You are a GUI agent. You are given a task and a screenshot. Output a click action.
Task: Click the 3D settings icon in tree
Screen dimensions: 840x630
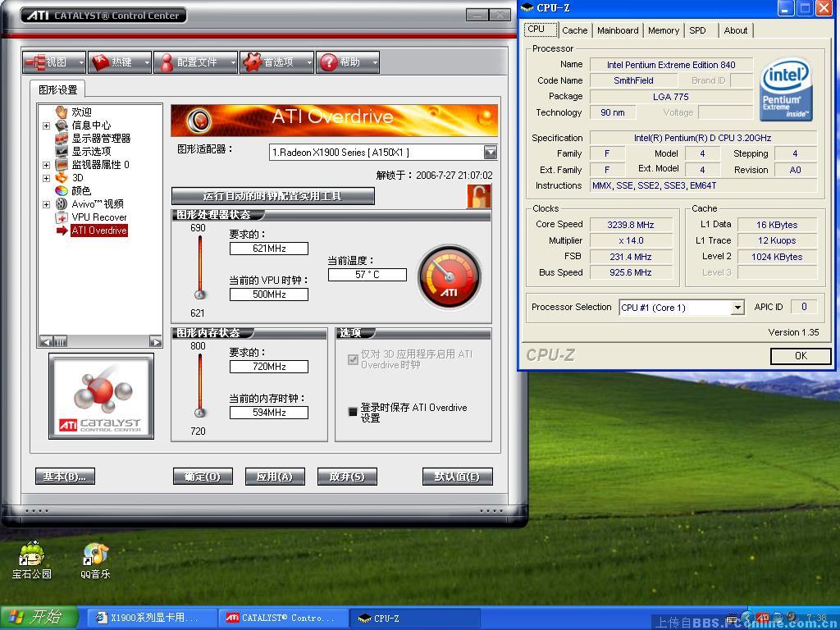pyautogui.click(x=62, y=177)
